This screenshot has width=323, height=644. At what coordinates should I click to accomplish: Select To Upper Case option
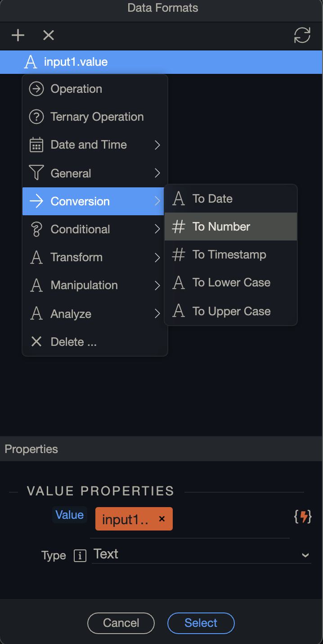(x=230, y=311)
